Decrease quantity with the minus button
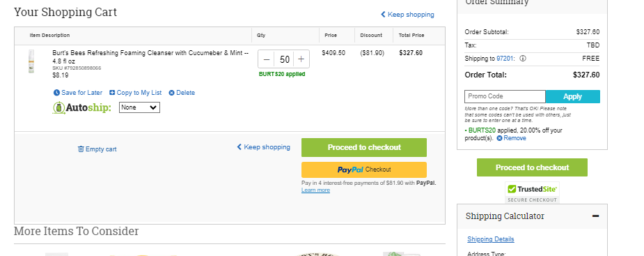Image resolution: width=644 pixels, height=256 pixels. coord(267,59)
